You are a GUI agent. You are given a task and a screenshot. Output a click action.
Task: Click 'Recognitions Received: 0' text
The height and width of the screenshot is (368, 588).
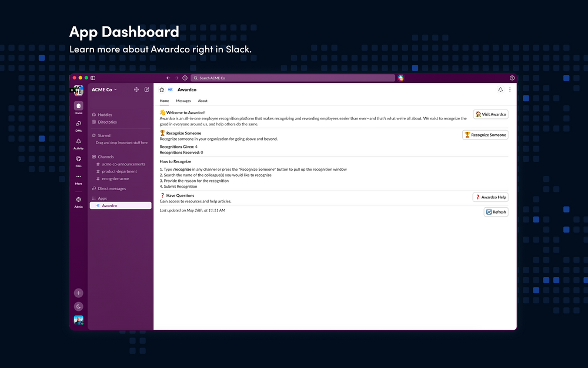tap(182, 152)
